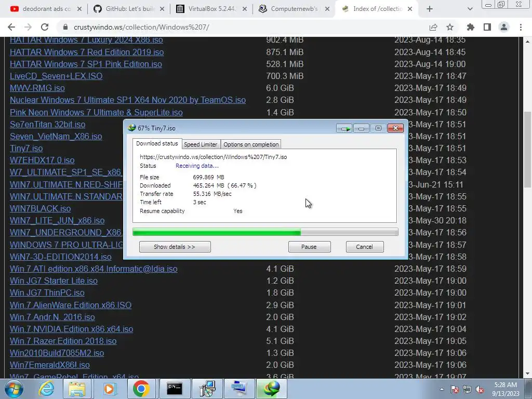Viewport: 532px width, 399px height.
Task: Open a new browser tab
Action: (x=430, y=9)
